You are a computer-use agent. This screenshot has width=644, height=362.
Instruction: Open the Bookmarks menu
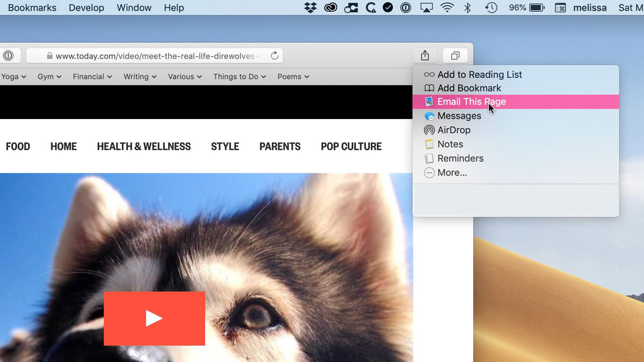(32, 8)
